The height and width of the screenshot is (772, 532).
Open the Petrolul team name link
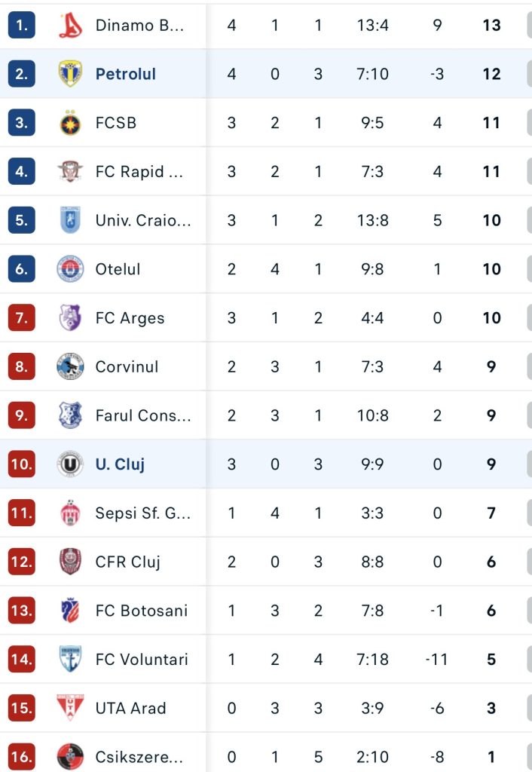tap(126, 74)
